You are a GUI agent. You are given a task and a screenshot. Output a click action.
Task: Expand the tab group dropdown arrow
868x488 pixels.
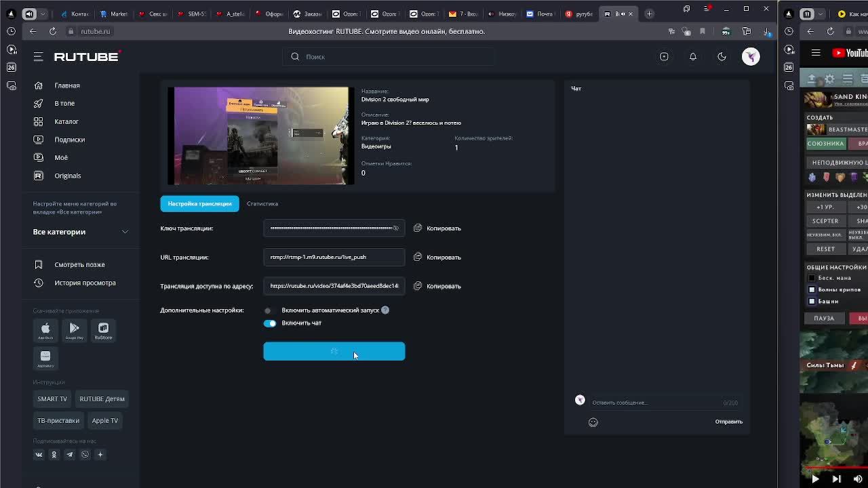43,14
